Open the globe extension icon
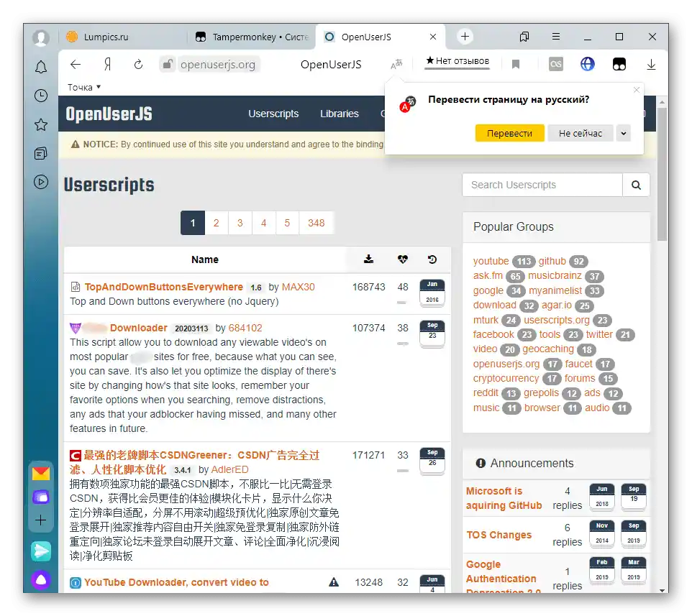Viewport: 692px width, 616px height. coord(587,65)
